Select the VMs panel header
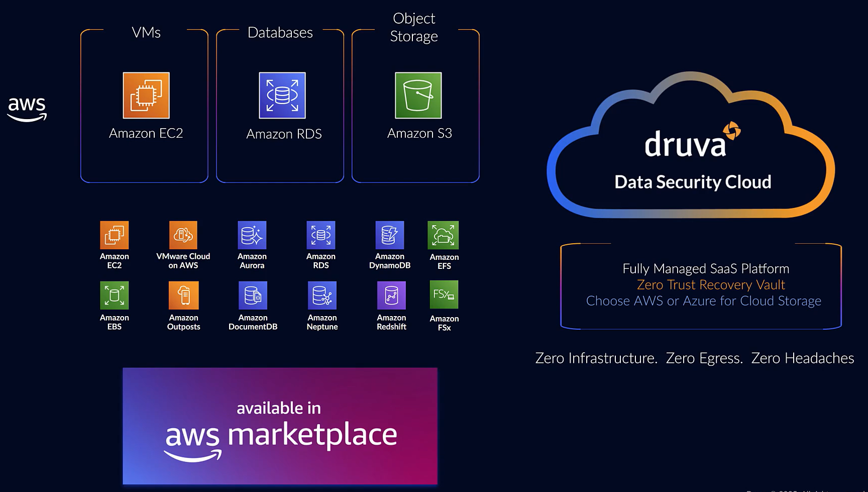Viewport: 868px width, 492px height. tap(146, 32)
